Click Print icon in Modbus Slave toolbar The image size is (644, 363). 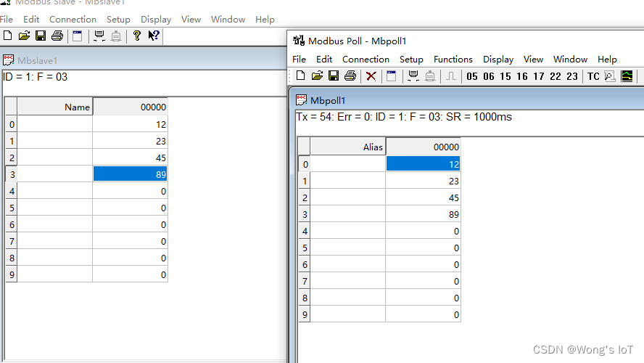[x=57, y=36]
